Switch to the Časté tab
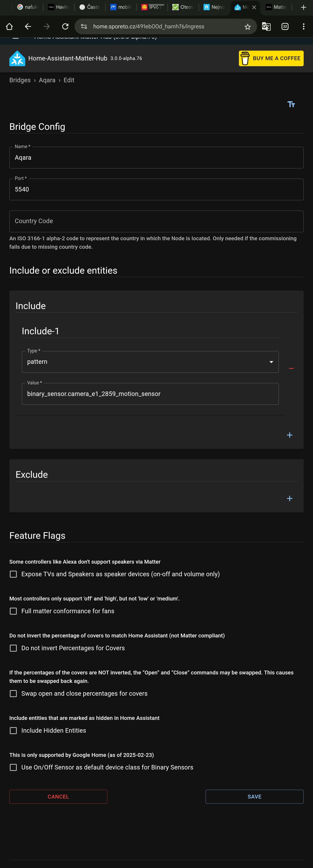This screenshot has width=313, height=868. pyautogui.click(x=90, y=7)
